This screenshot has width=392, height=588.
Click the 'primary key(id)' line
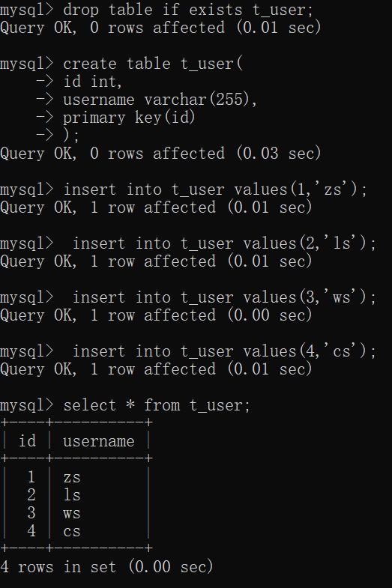pos(129,118)
